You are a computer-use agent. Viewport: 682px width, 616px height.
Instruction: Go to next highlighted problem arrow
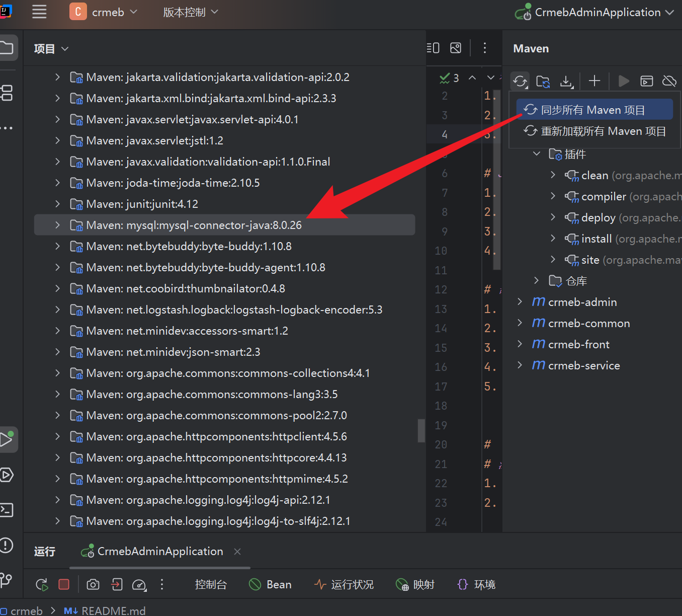491,78
